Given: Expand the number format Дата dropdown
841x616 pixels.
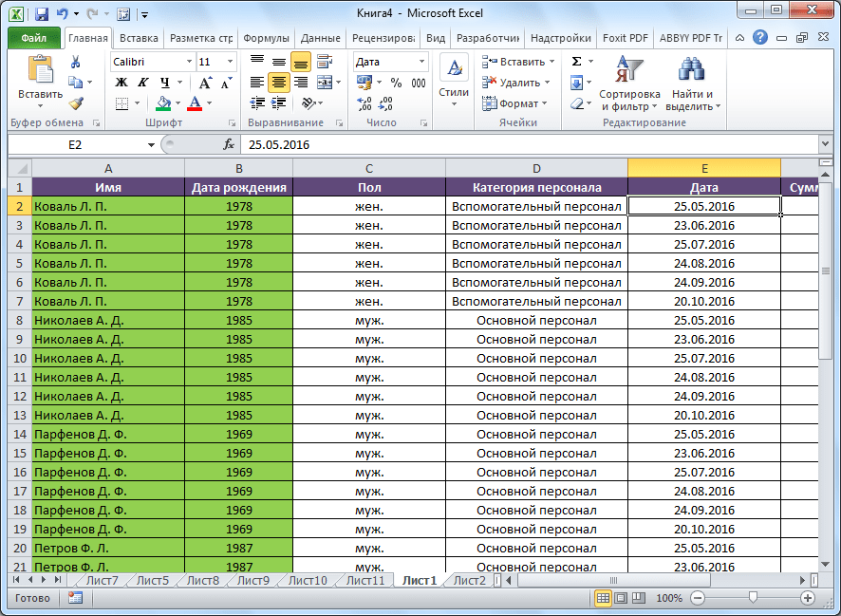Looking at the screenshot, I should [x=420, y=62].
